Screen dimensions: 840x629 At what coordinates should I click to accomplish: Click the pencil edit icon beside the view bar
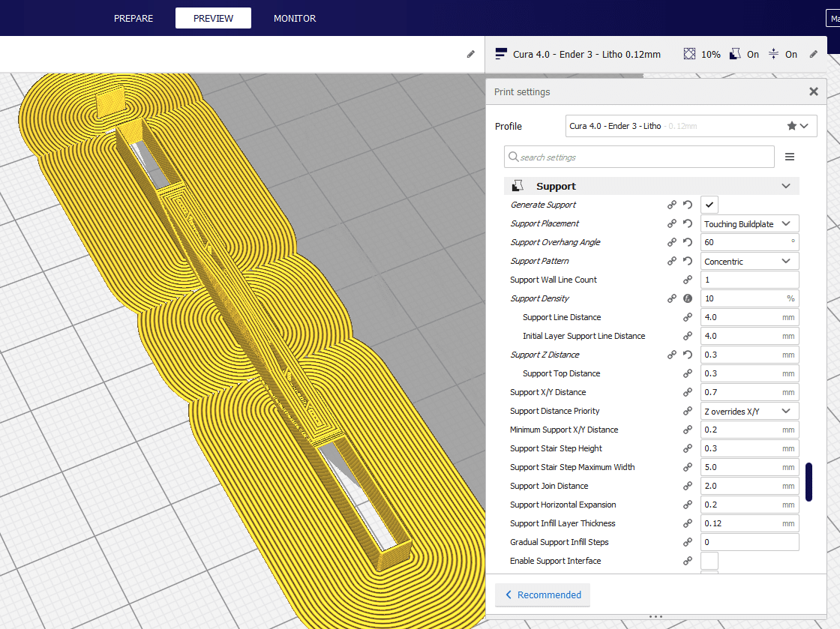[471, 54]
